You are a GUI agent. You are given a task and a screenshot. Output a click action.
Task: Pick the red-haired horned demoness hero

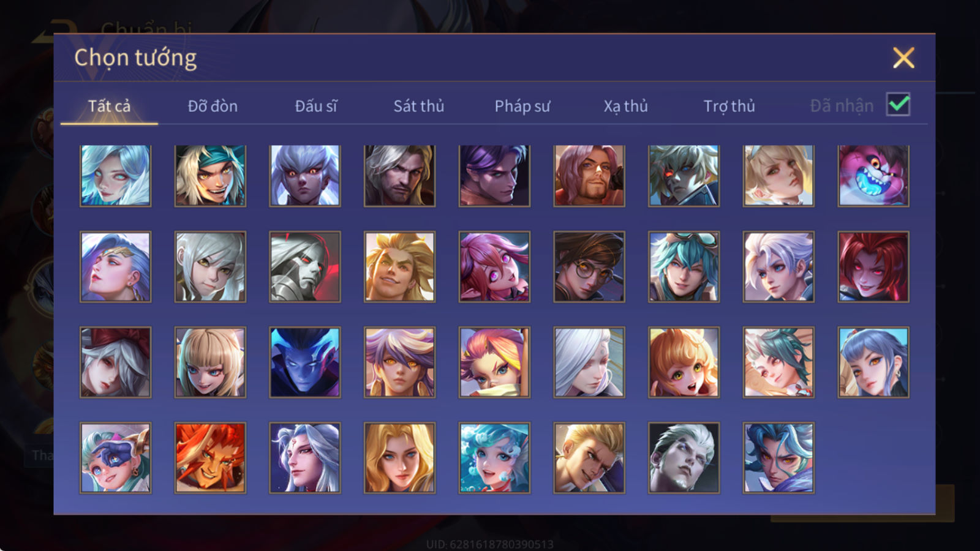pos(873,266)
